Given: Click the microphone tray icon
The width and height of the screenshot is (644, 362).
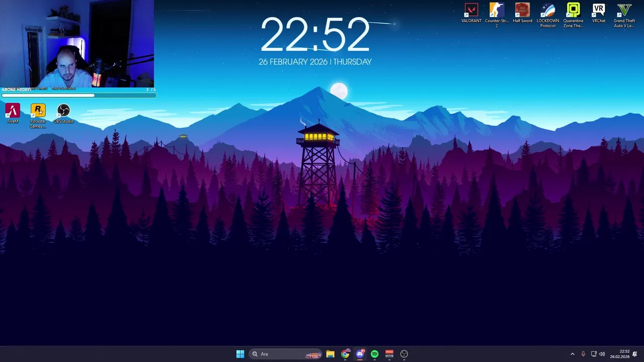Looking at the screenshot, I should click(583, 354).
